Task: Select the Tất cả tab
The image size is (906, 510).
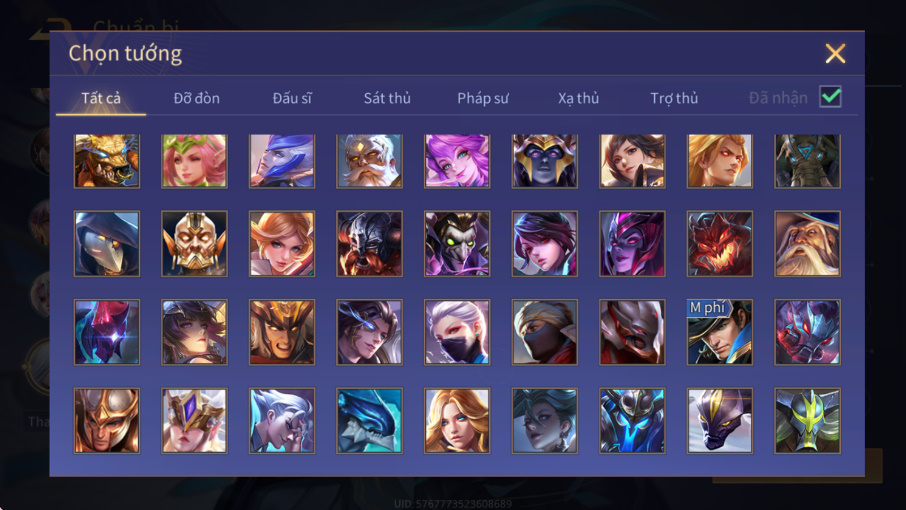Action: click(101, 98)
